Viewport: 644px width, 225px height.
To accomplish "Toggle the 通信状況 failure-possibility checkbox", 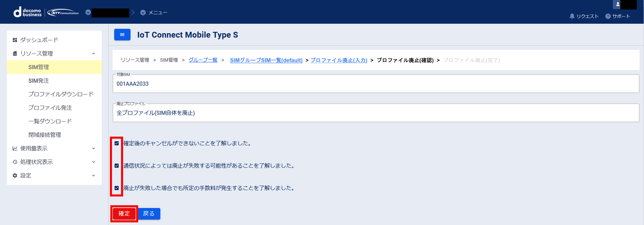I will click(x=117, y=165).
